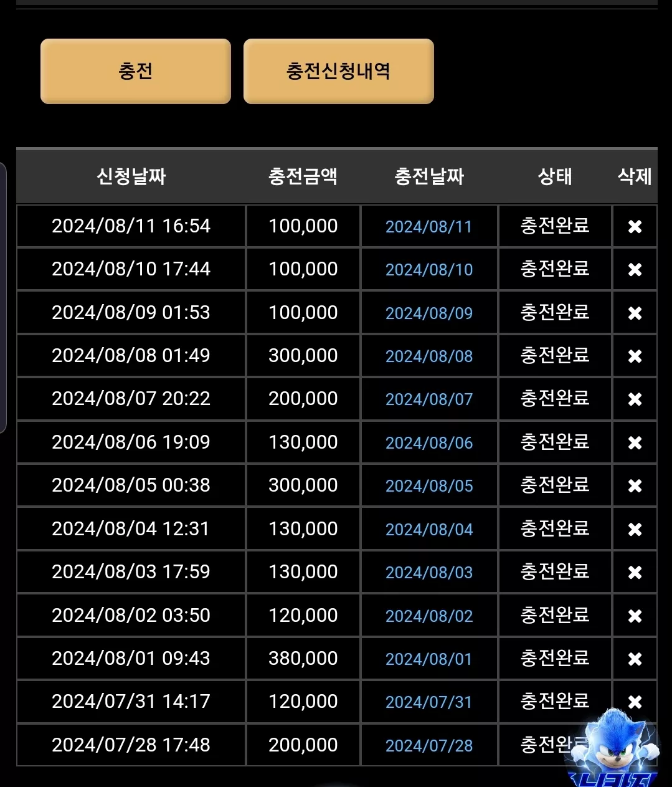Screen dimensions: 672x787
Task: Delete the 200,000 charge from 2024/08/07
Action: [x=635, y=399]
